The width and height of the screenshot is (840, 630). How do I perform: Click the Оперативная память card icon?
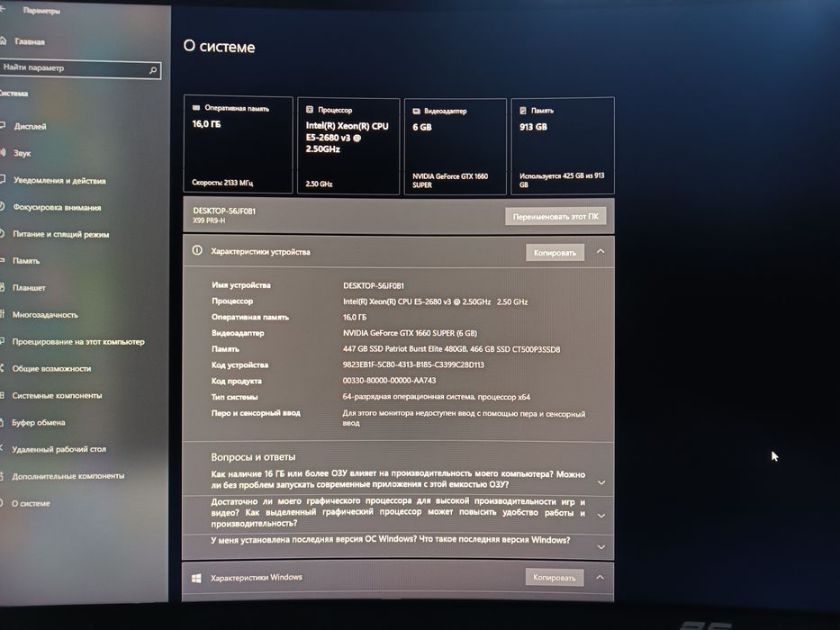(x=196, y=108)
